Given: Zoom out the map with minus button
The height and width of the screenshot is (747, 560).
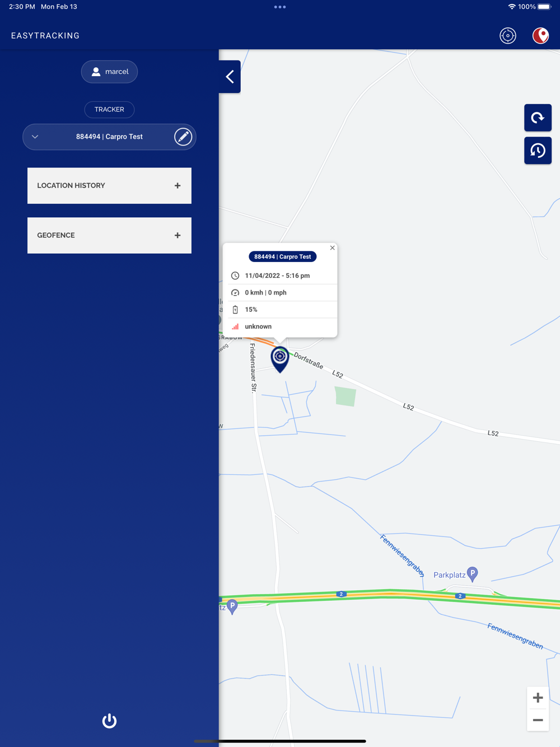Looking at the screenshot, I should click(538, 720).
